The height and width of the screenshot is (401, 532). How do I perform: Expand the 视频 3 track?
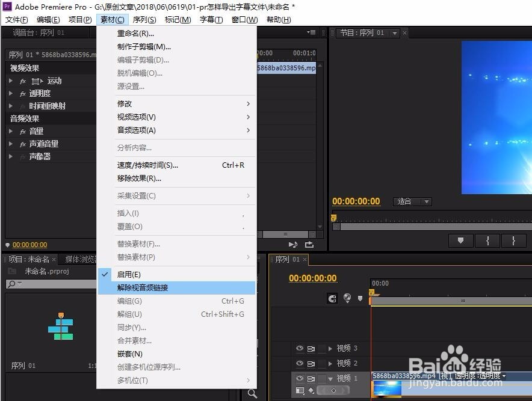coord(330,349)
